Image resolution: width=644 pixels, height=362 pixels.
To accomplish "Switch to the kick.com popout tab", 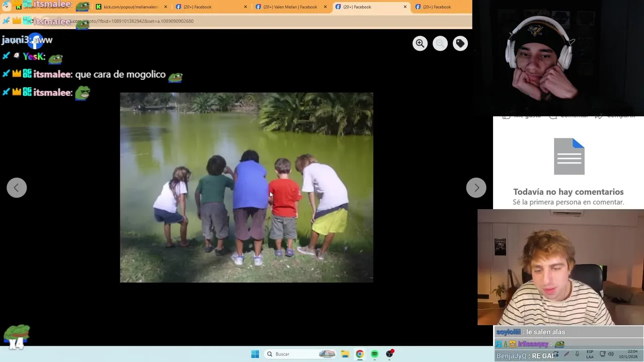I will (x=131, y=7).
